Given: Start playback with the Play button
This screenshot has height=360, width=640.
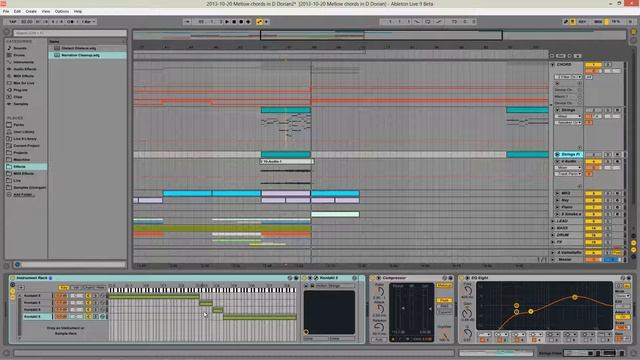Looking at the screenshot, I should (227, 22).
